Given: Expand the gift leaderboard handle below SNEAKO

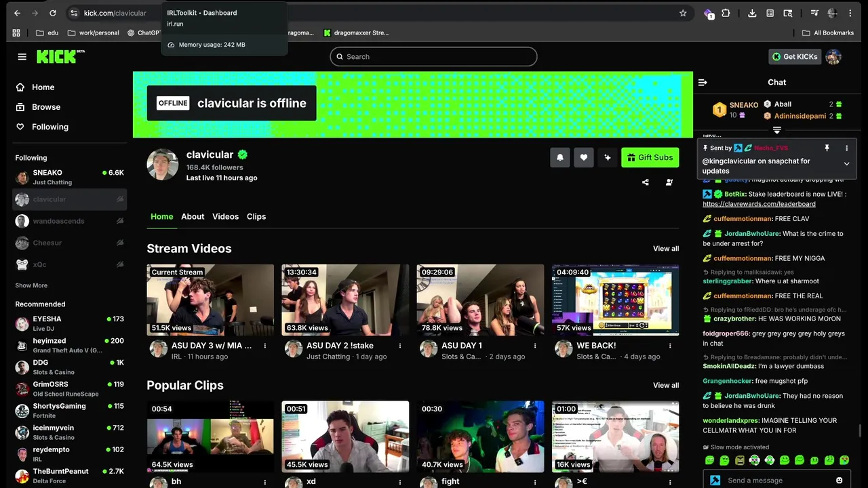Looking at the screenshot, I should [x=777, y=129].
